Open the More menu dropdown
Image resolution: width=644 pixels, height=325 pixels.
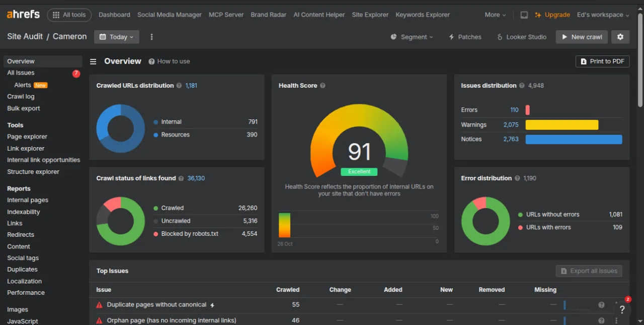495,15
